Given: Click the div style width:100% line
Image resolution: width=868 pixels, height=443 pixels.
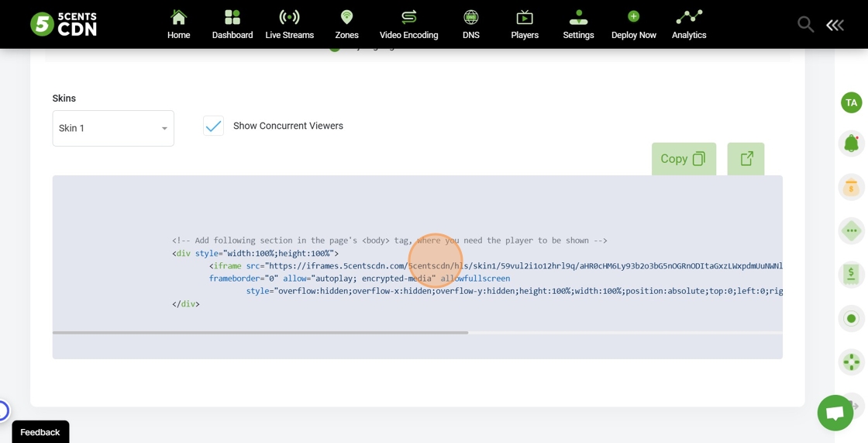Looking at the screenshot, I should [x=255, y=254].
